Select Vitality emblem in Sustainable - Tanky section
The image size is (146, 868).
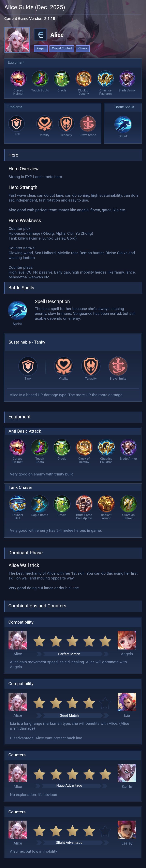[x=63, y=366]
